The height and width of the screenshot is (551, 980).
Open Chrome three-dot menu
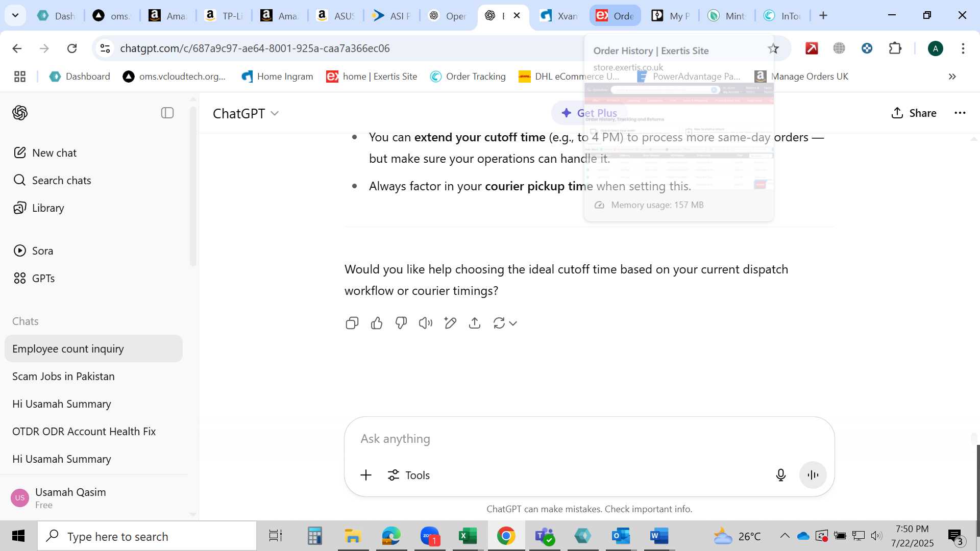pos(963,48)
